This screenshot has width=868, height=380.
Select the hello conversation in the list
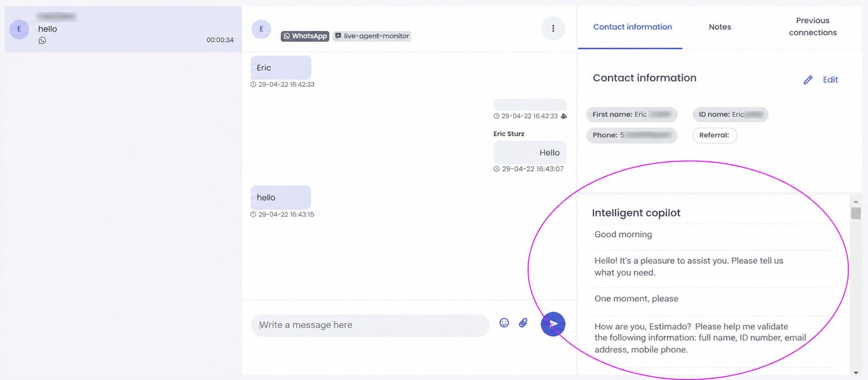[123, 29]
